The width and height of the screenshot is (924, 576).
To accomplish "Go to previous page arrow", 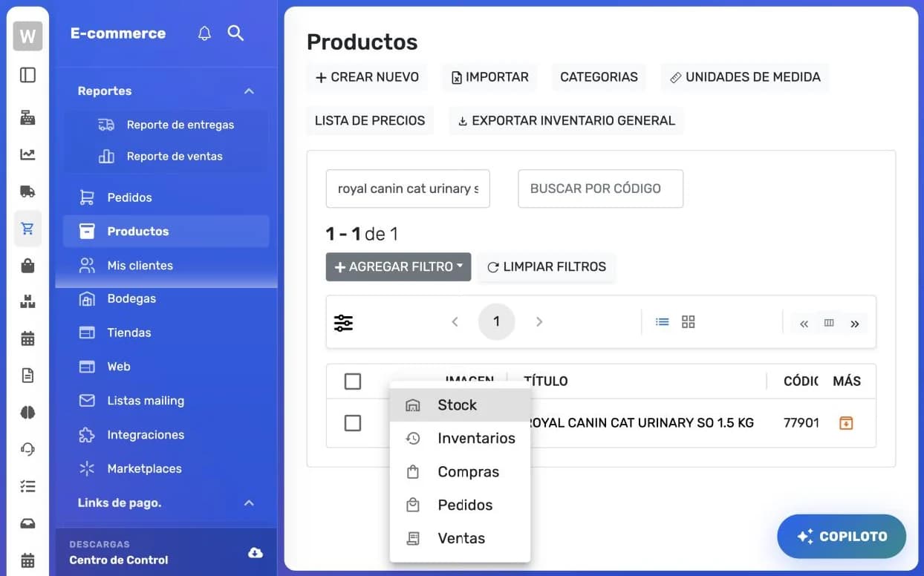I will (455, 321).
